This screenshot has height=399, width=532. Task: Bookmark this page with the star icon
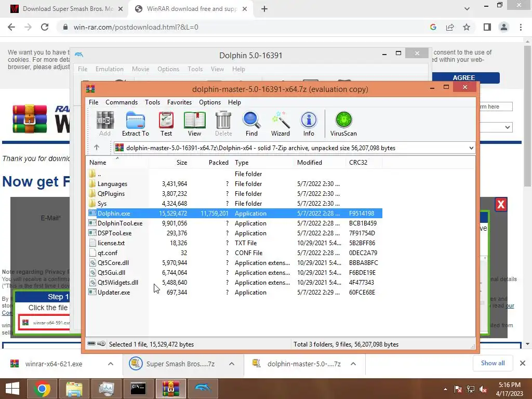[x=467, y=27]
